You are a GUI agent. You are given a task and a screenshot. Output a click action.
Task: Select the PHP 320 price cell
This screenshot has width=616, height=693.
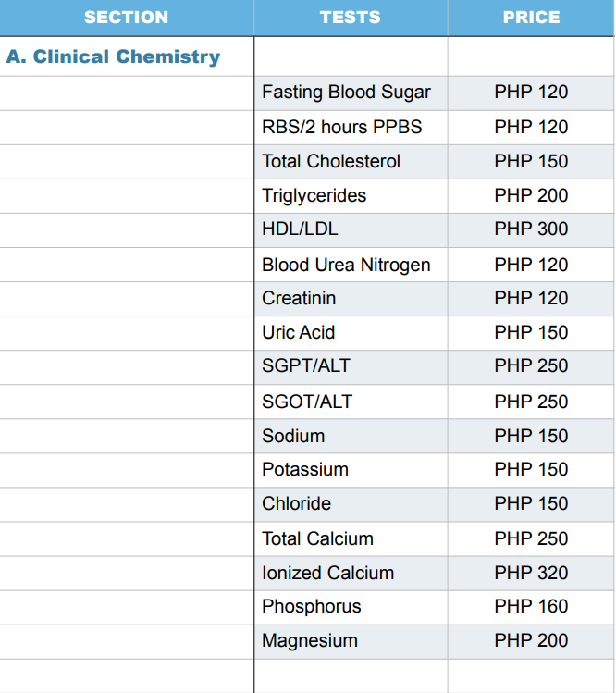[x=531, y=573]
